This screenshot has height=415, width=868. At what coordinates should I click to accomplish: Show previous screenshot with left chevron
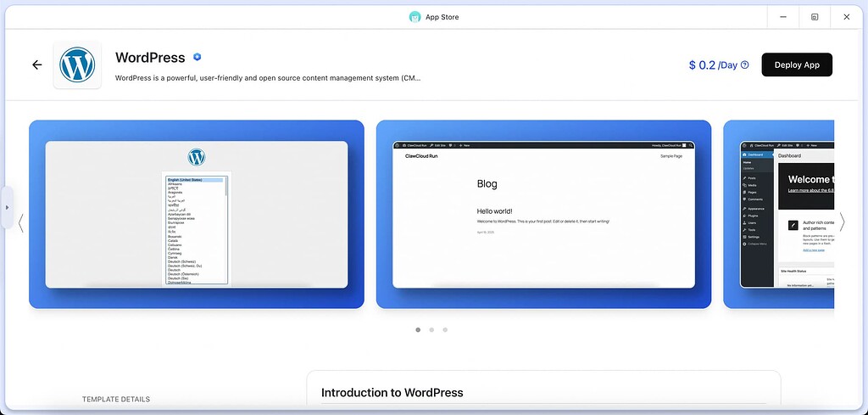[x=20, y=222]
